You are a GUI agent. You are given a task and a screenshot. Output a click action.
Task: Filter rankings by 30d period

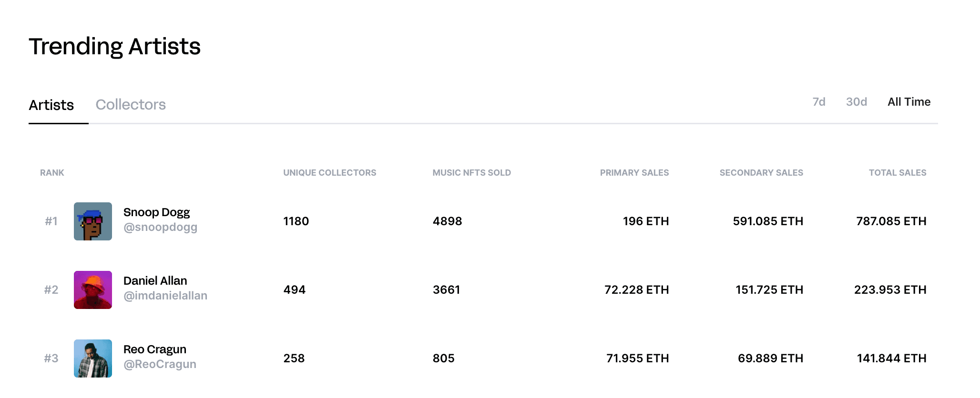[857, 102]
